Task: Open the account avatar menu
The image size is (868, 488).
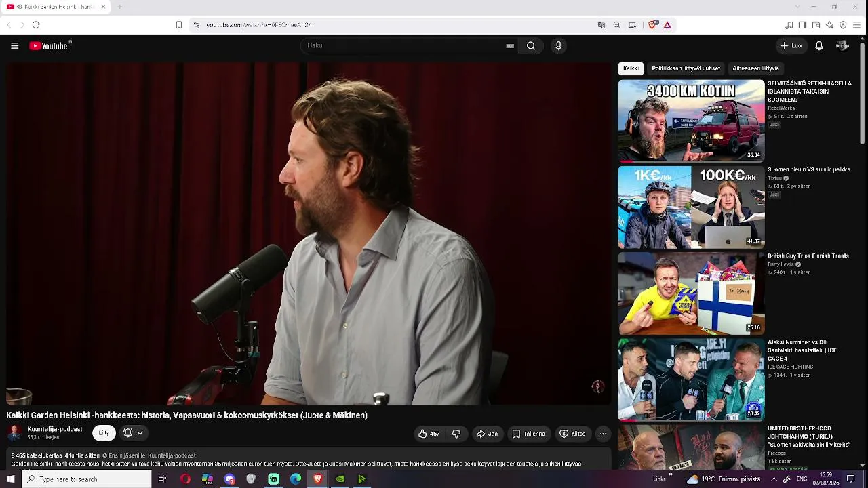Action: pyautogui.click(x=842, y=46)
